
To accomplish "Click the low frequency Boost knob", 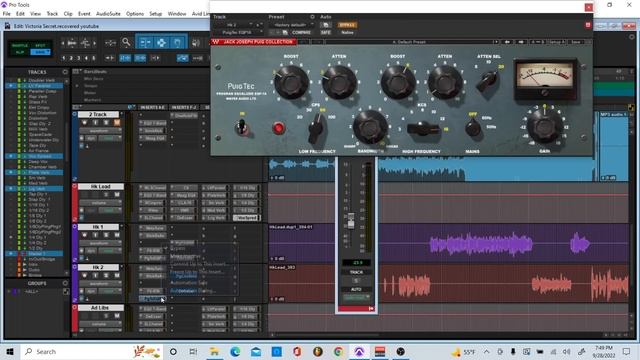I will click(291, 82).
